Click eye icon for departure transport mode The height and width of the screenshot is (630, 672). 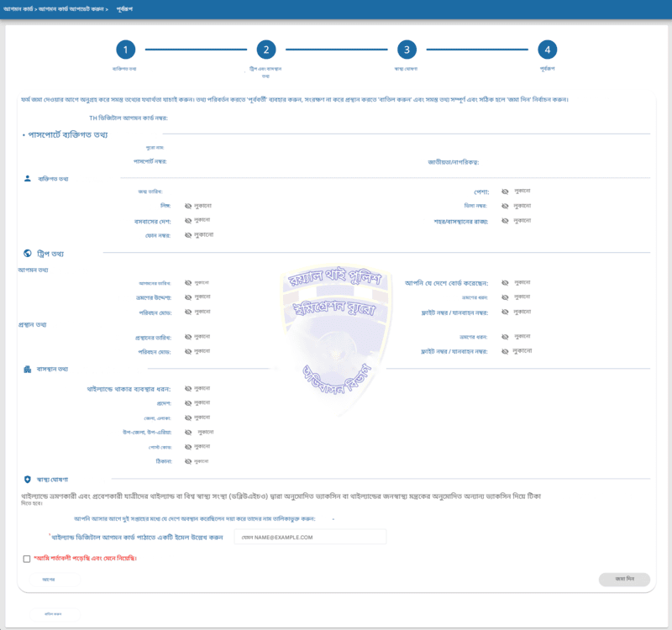(x=188, y=351)
